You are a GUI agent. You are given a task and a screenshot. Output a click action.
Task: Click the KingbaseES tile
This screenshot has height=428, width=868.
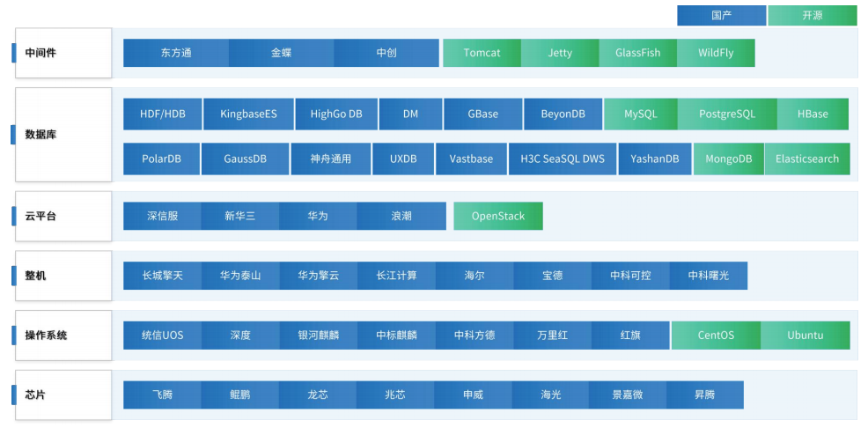point(248,114)
